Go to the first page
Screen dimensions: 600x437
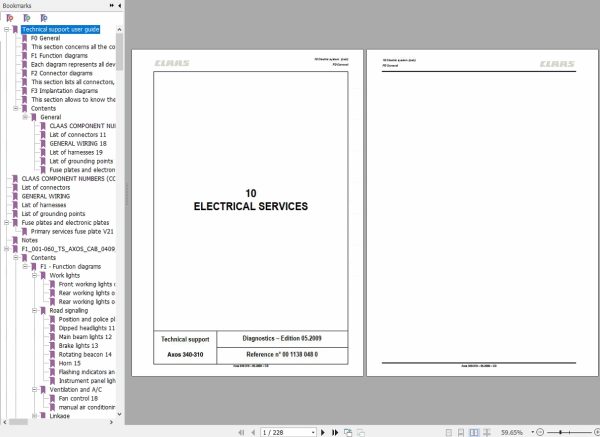[241, 432]
